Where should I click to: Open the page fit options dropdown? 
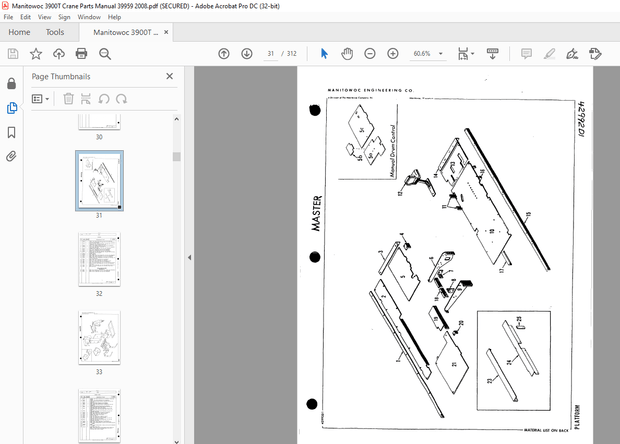[x=466, y=54]
